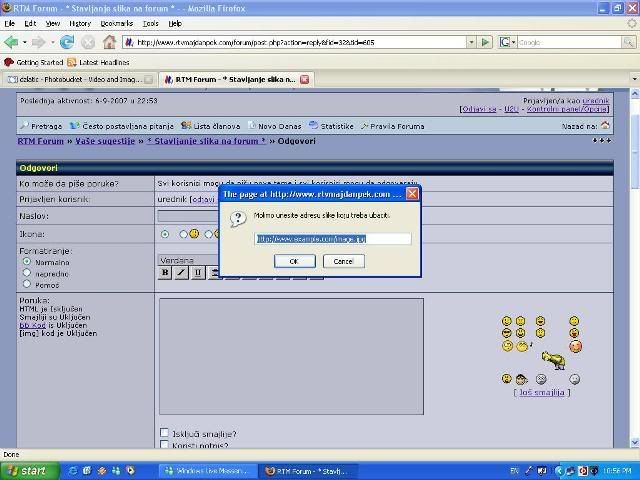Check the Isključi smajlije checkbox
This screenshot has height=480, width=640.
tap(164, 433)
